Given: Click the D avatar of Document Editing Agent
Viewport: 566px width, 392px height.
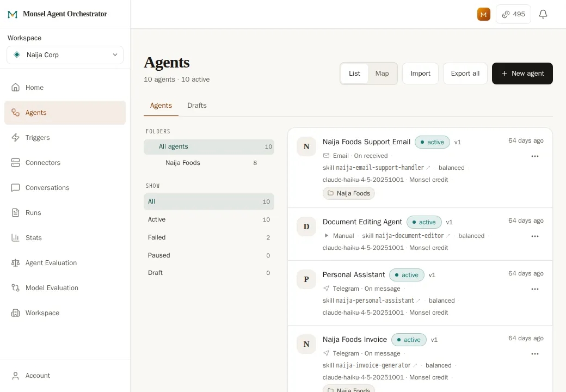Looking at the screenshot, I should [x=306, y=226].
